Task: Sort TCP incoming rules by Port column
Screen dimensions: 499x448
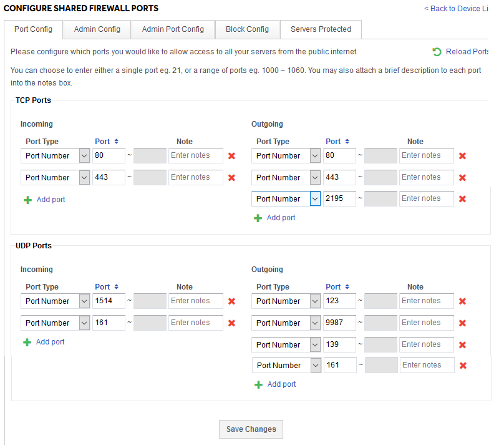Action: (102, 141)
